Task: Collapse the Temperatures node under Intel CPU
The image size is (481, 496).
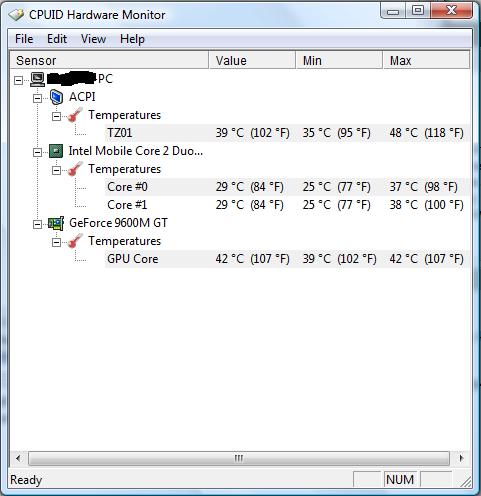Action: click(57, 170)
